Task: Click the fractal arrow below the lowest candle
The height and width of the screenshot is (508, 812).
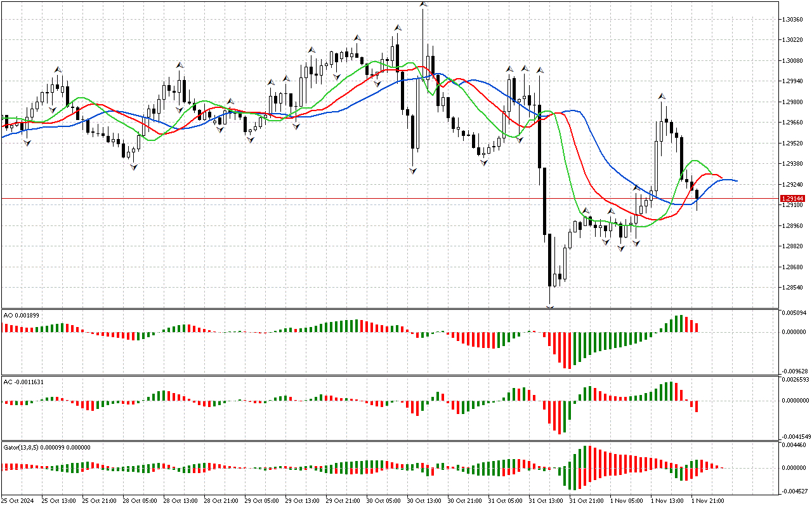Action: coord(550,307)
